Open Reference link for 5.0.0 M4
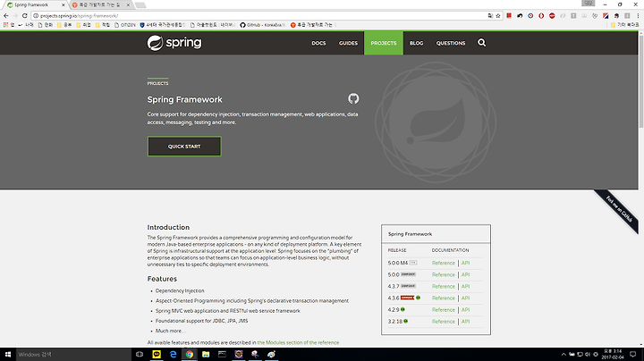 tap(443, 263)
